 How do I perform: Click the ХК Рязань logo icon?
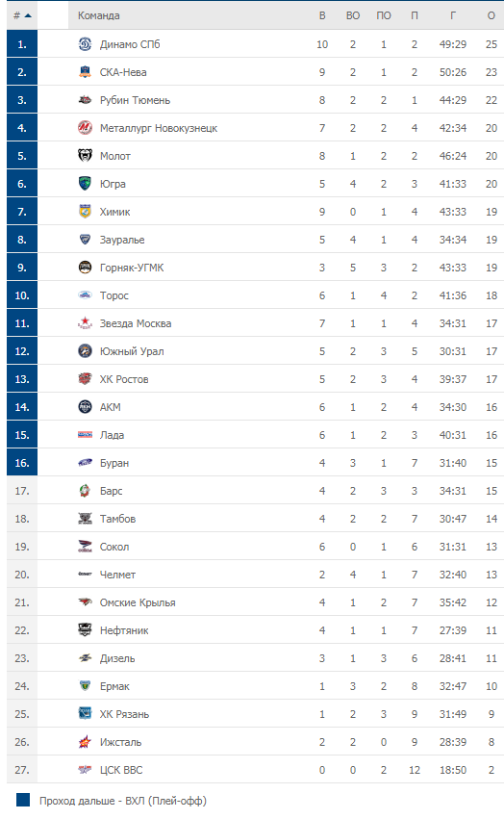[x=85, y=714]
